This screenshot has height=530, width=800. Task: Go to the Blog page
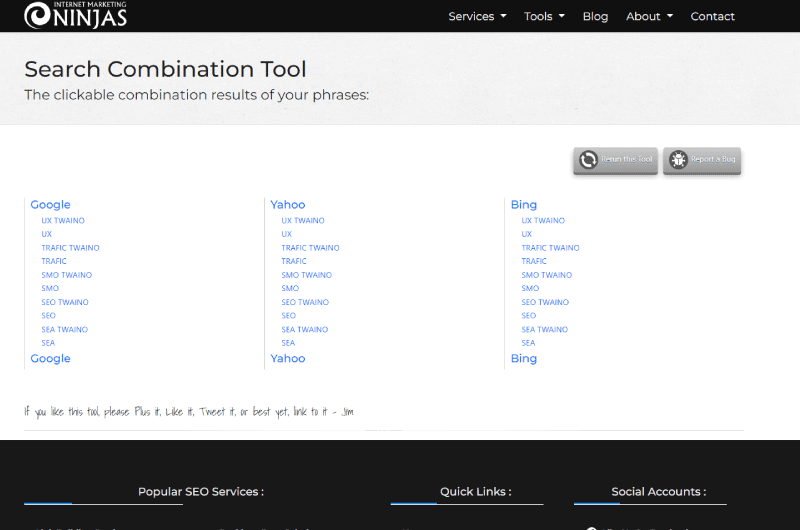click(595, 16)
